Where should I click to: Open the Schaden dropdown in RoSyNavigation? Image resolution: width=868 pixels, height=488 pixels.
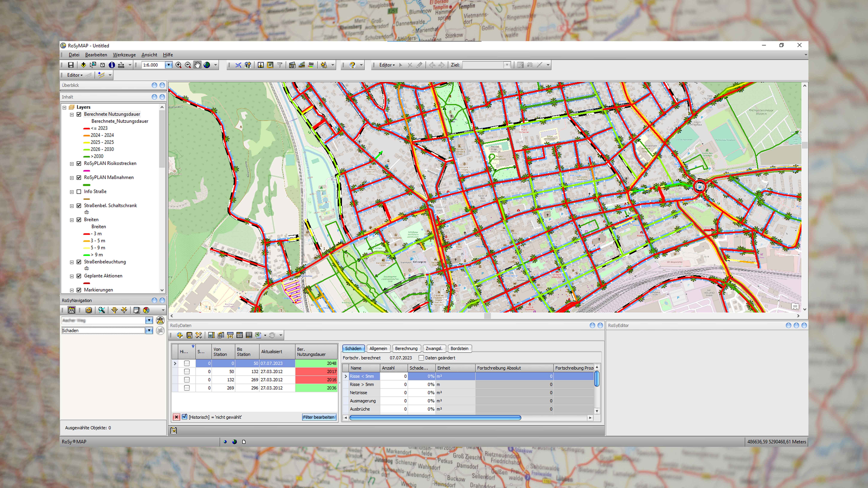[149, 330]
